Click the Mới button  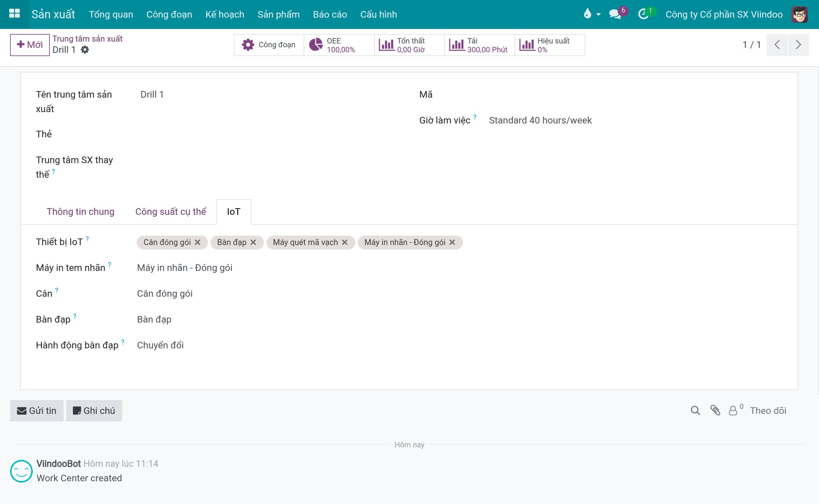tap(30, 45)
